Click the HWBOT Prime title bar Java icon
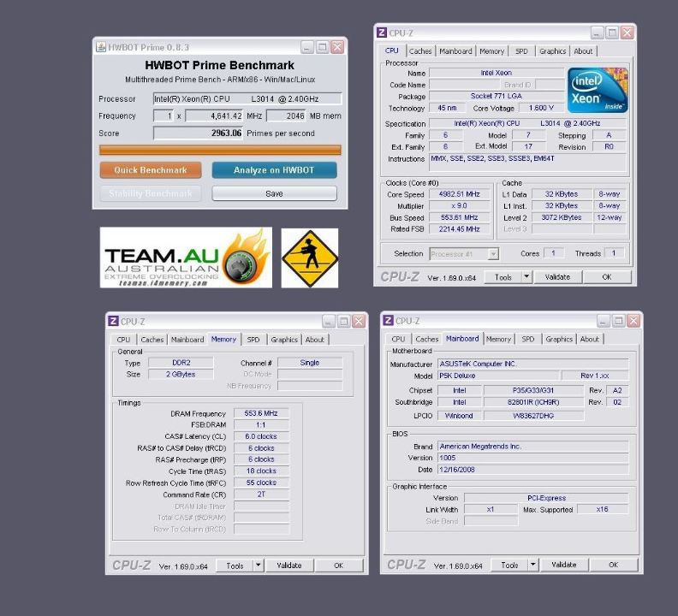Image resolution: width=678 pixels, height=616 pixels. tap(101, 47)
